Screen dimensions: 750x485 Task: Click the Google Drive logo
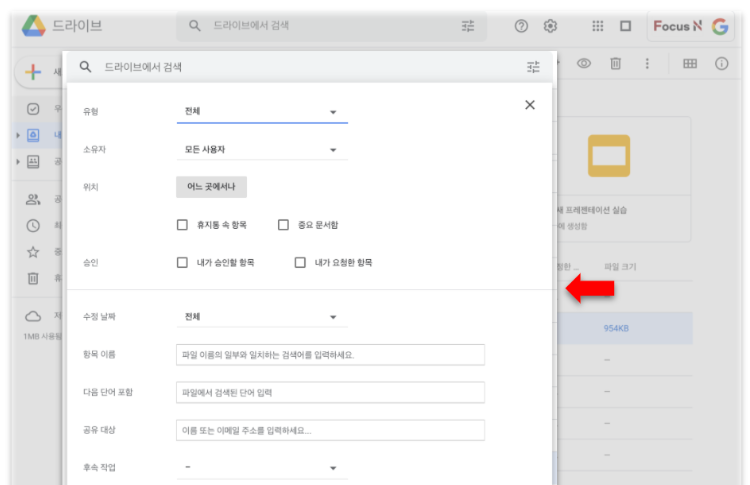pyautogui.click(x=33, y=26)
